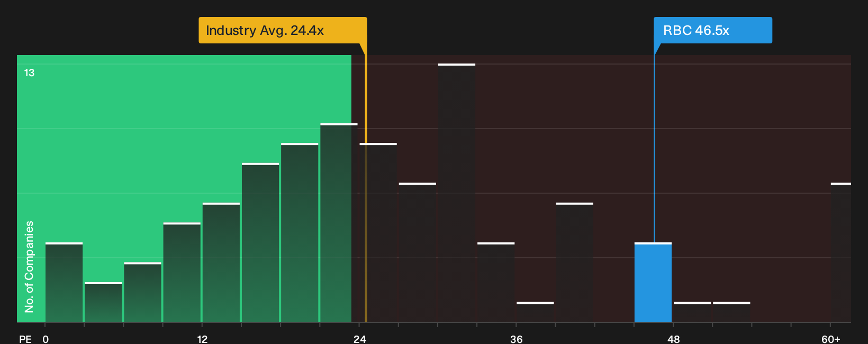Click the '24' x-axis tick label

coord(360,339)
